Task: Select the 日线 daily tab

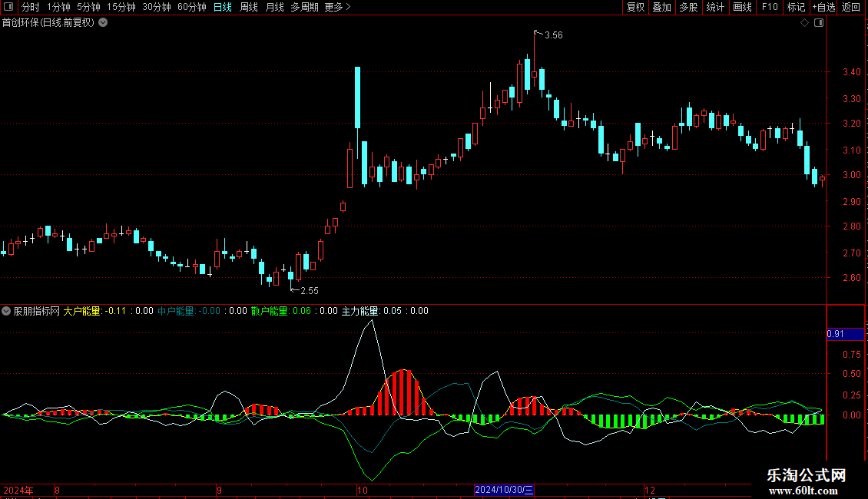Action: (x=223, y=7)
